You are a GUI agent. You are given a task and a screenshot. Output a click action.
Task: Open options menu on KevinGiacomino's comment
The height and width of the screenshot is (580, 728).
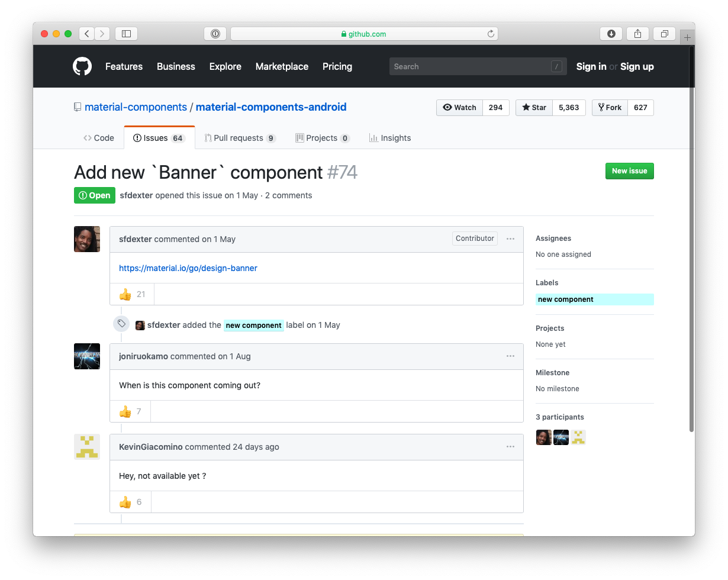[510, 447]
